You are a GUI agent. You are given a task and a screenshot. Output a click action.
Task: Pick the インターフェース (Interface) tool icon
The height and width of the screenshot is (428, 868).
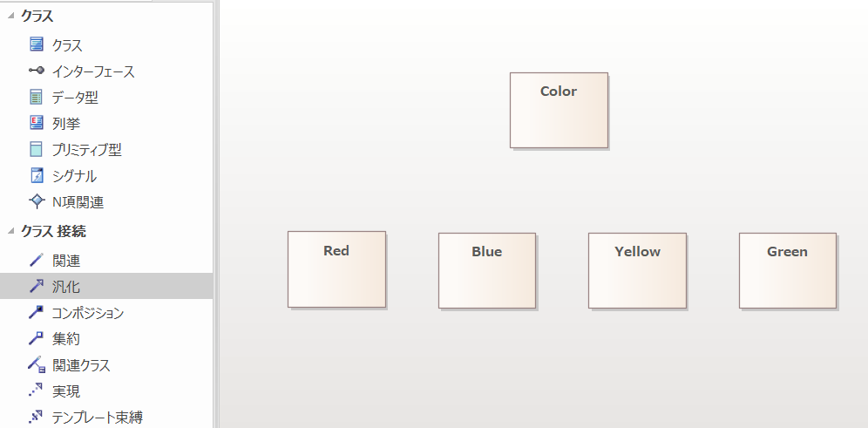click(x=36, y=71)
